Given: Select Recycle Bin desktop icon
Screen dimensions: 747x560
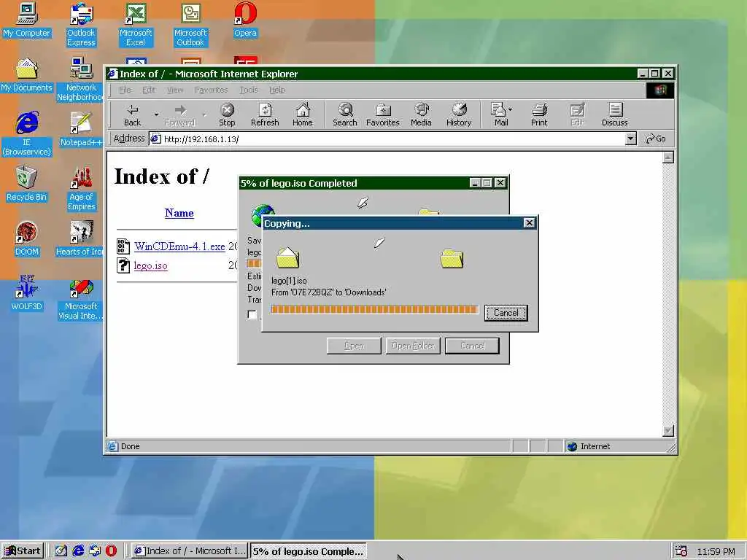Looking at the screenshot, I should click(x=26, y=184).
